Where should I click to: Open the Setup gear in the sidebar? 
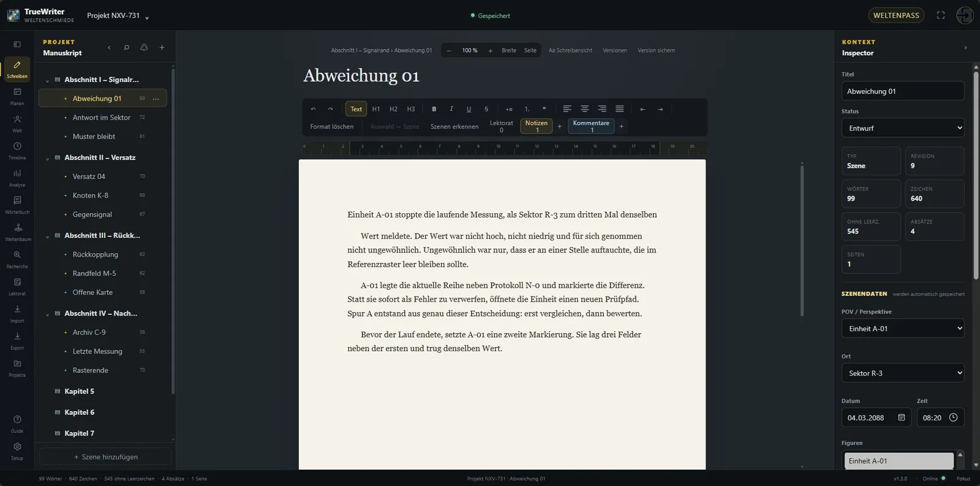click(x=17, y=450)
